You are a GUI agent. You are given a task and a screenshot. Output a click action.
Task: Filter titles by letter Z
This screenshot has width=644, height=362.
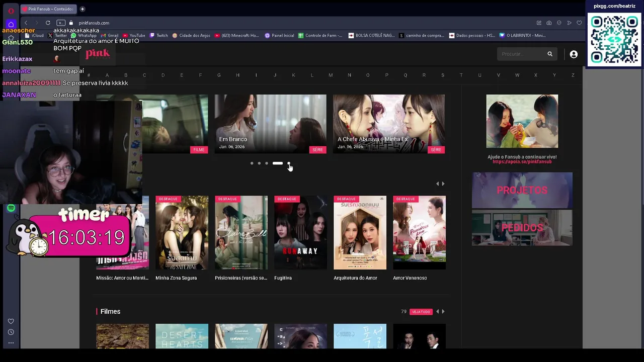573,75
